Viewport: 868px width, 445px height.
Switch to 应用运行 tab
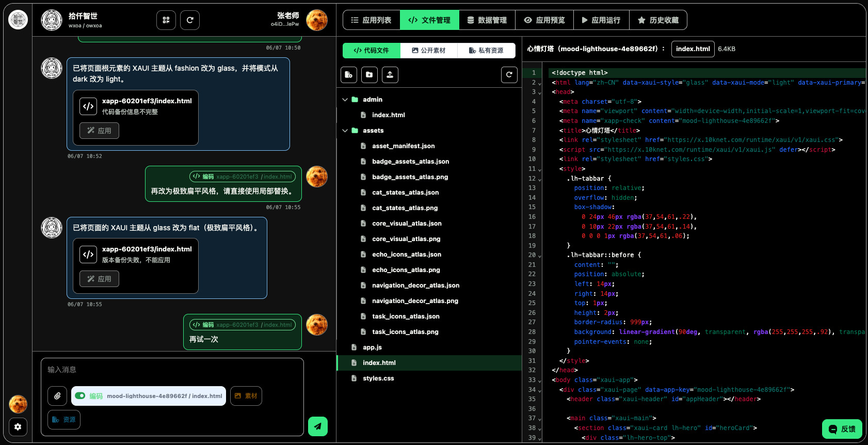pos(601,20)
